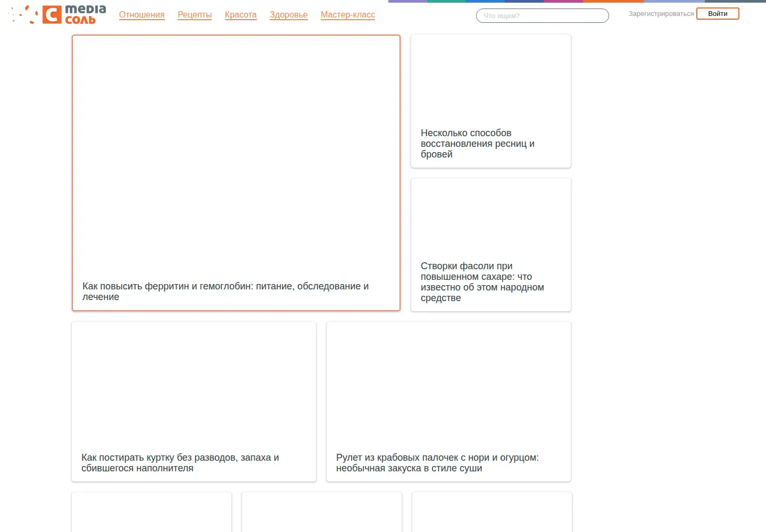Open the Створки фасоли article
The image size is (766, 532).
pyautogui.click(x=482, y=282)
